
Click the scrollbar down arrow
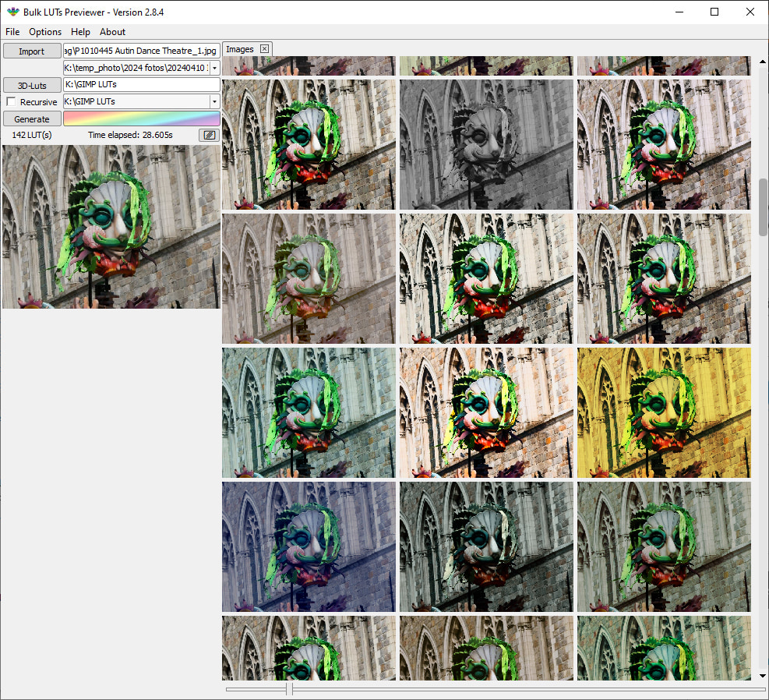pos(763,676)
